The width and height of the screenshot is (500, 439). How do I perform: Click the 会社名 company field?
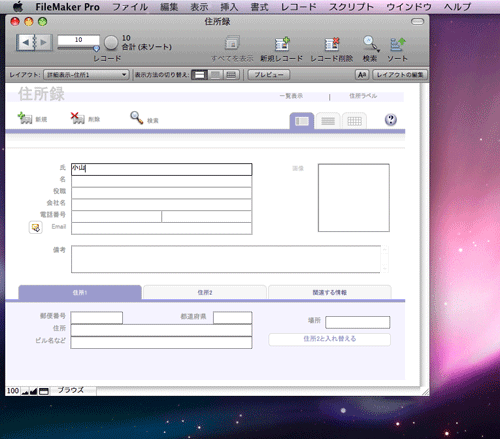161,205
